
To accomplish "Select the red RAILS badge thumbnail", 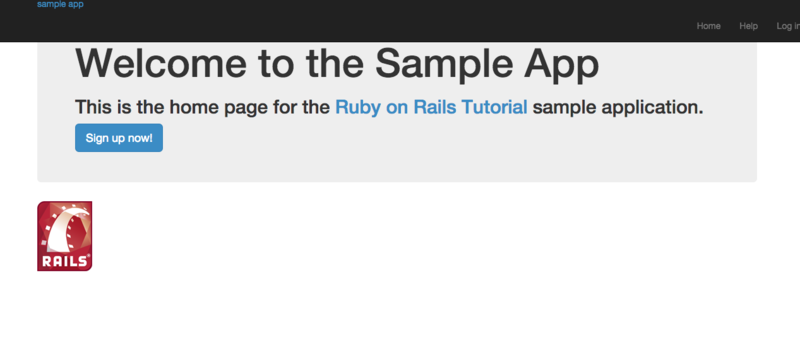I will click(x=65, y=236).
